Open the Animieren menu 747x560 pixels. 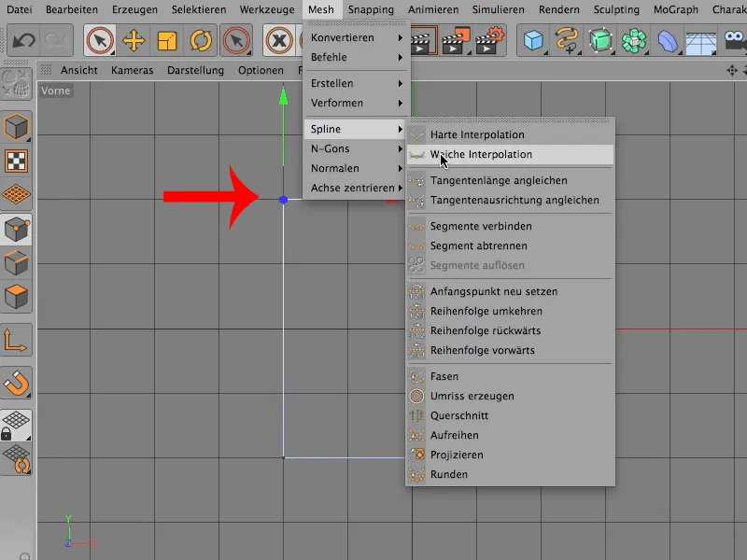tap(433, 9)
